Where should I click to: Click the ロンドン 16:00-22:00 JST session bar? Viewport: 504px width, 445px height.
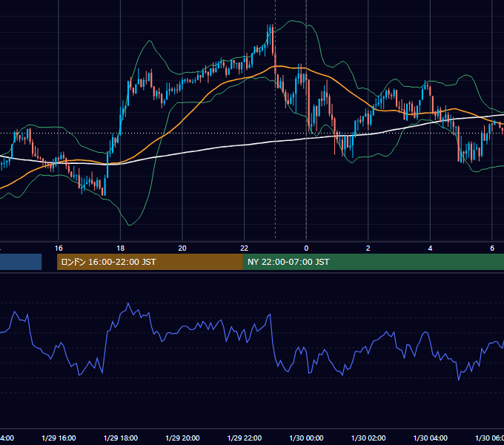[150, 262]
